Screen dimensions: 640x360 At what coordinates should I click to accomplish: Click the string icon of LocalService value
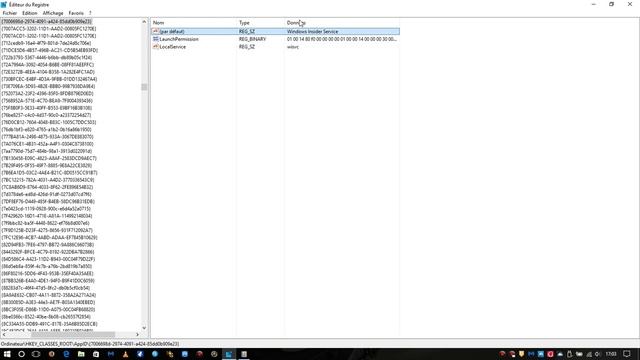(x=156, y=47)
